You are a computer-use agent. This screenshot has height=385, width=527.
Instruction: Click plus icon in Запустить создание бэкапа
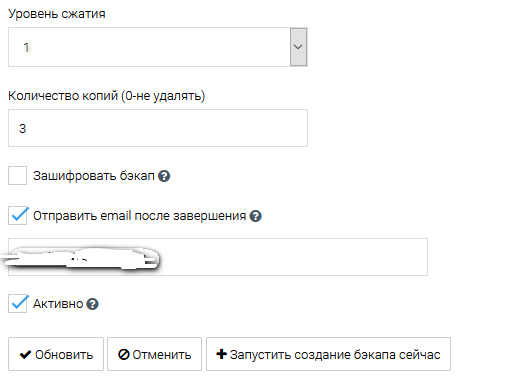(221, 354)
